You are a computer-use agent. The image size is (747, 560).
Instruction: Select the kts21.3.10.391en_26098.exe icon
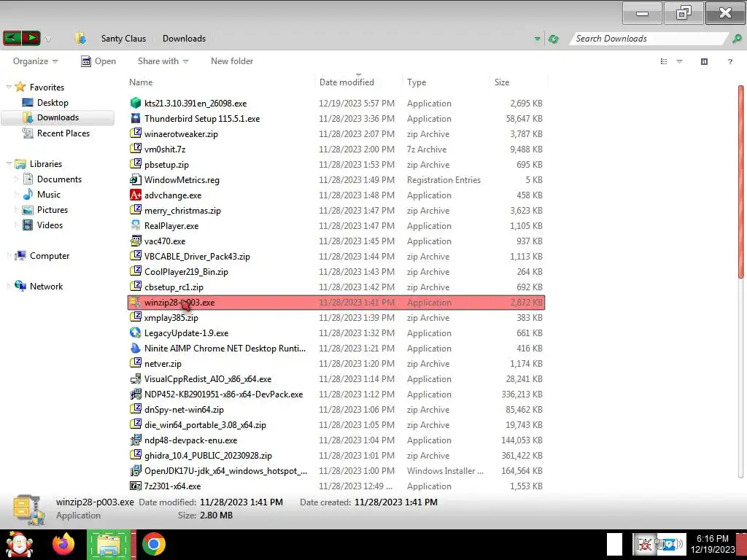pos(136,103)
